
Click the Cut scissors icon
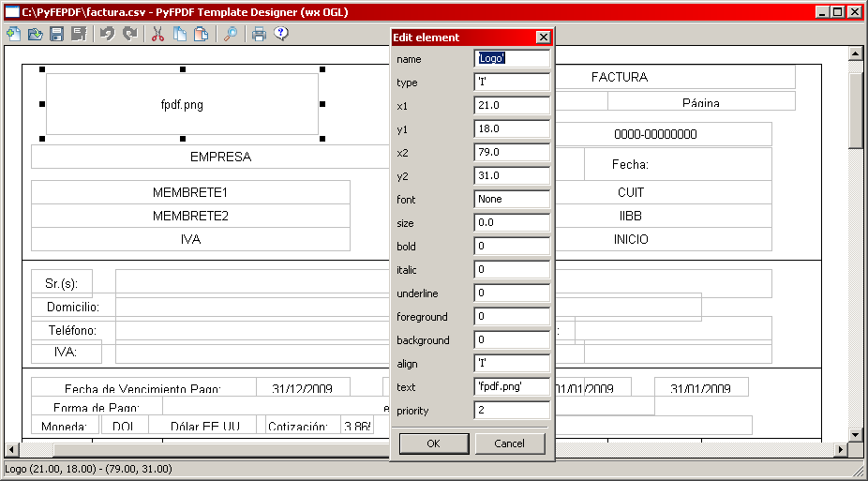click(x=157, y=34)
